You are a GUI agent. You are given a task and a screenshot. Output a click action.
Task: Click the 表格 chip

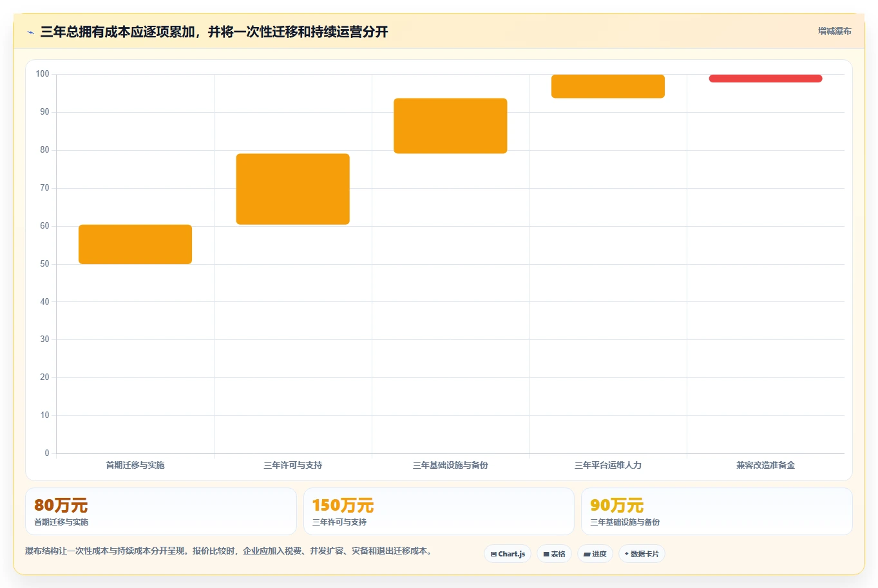pos(554,554)
